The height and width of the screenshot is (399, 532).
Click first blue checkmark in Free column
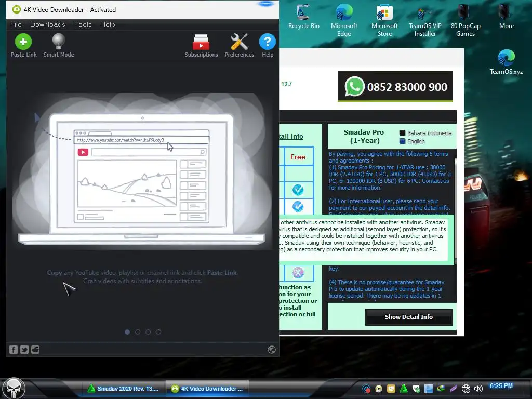(298, 190)
